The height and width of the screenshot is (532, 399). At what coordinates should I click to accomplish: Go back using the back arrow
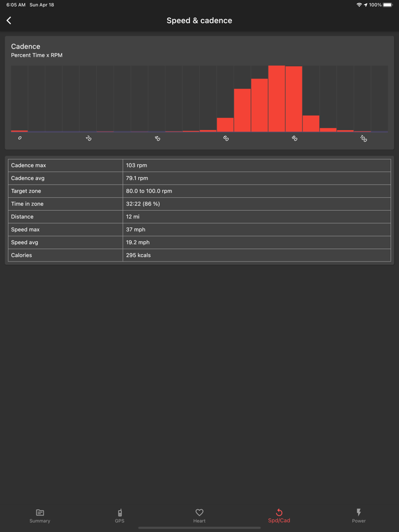click(9, 21)
